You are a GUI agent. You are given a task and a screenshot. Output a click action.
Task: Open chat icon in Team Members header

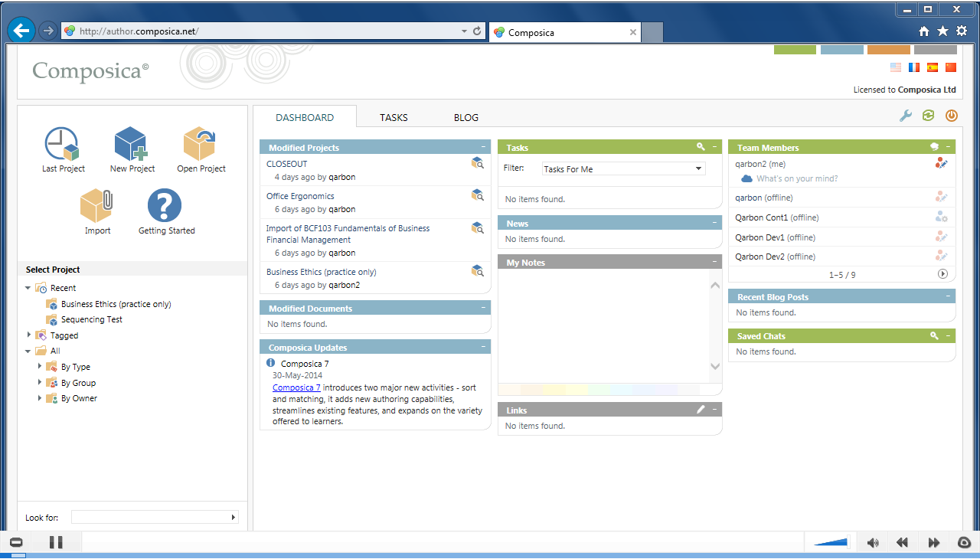934,147
